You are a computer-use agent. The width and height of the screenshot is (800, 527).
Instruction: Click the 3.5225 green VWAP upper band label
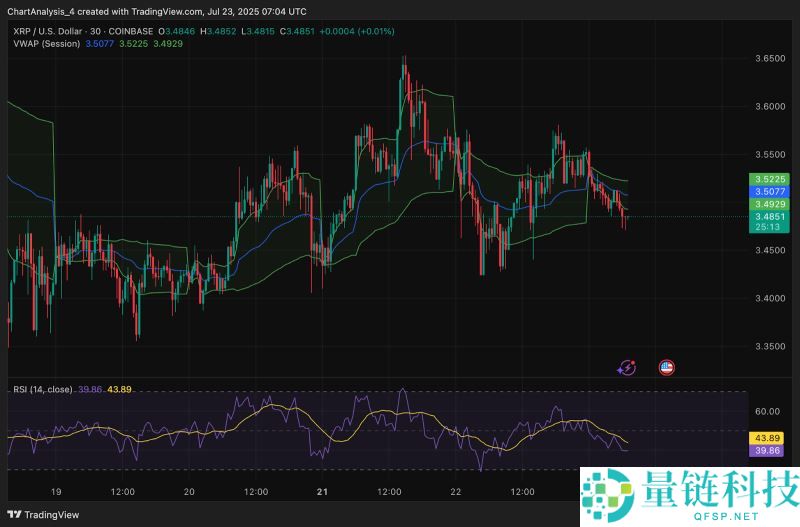click(x=770, y=178)
